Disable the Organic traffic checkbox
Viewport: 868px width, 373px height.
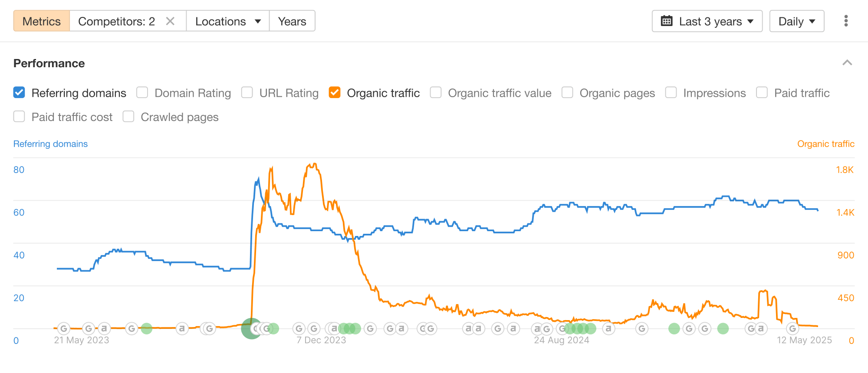335,92
